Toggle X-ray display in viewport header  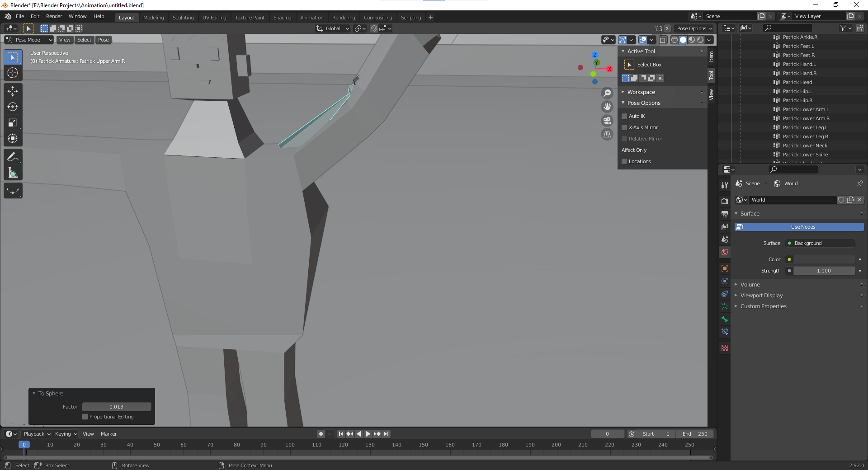[663, 40]
